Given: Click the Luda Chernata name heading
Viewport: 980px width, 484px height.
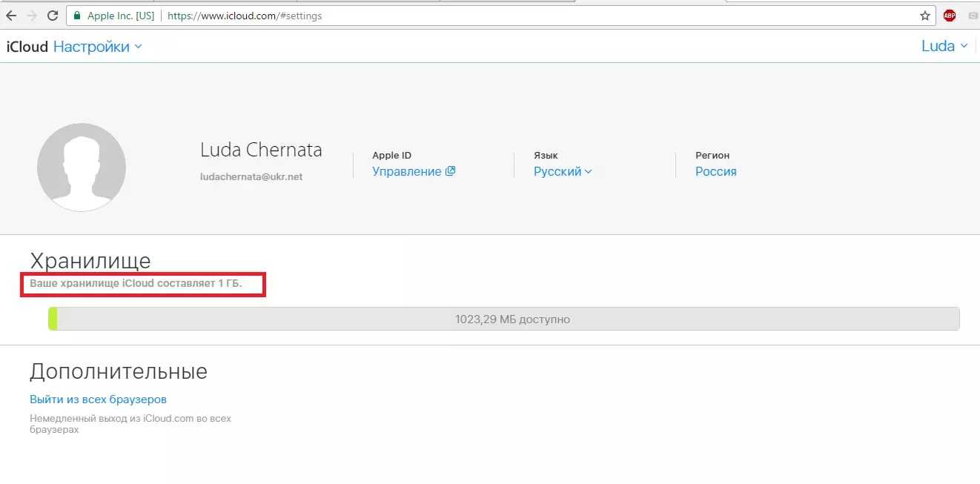Looking at the screenshot, I should click(261, 150).
